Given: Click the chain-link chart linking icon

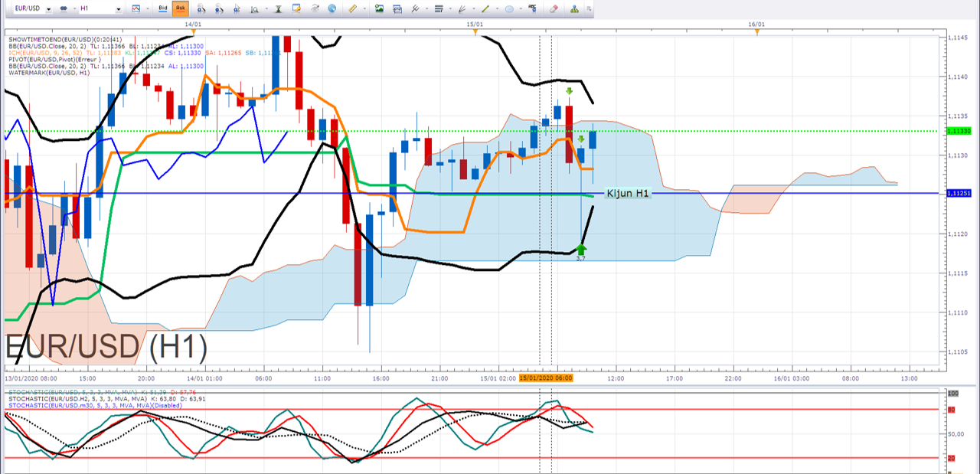Looking at the screenshot, I should click(x=64, y=8).
